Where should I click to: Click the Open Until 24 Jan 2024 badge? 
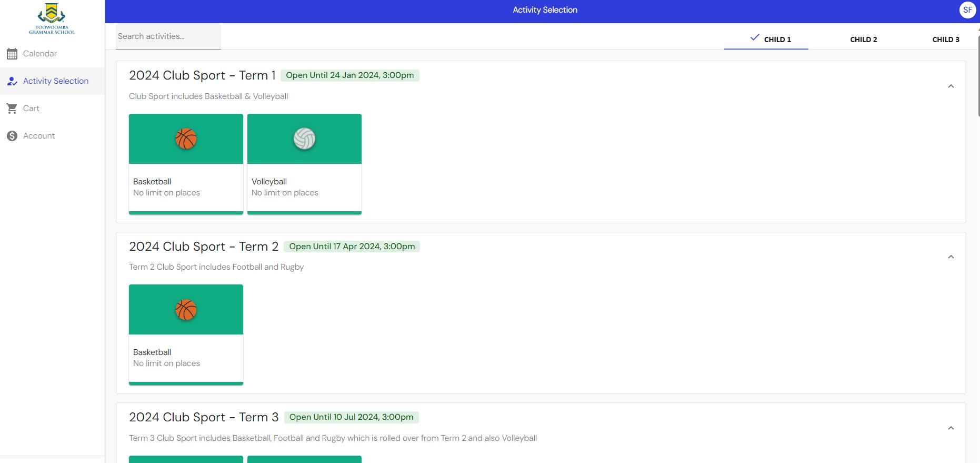click(x=350, y=75)
